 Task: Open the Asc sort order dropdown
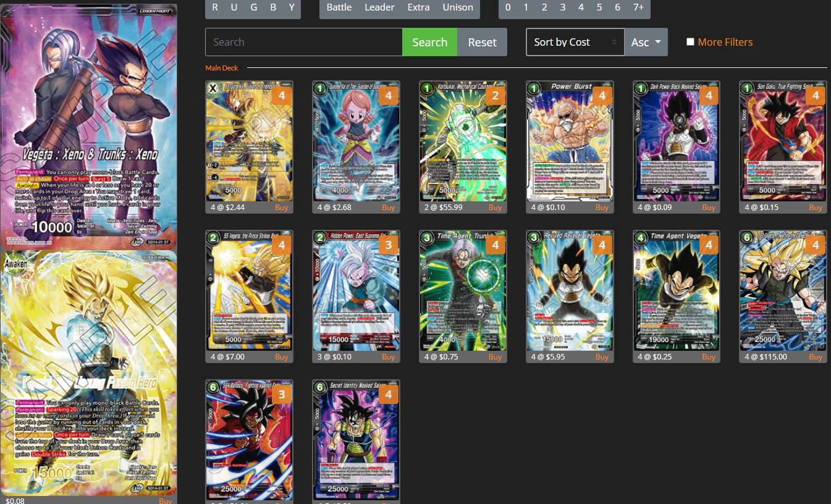point(645,42)
